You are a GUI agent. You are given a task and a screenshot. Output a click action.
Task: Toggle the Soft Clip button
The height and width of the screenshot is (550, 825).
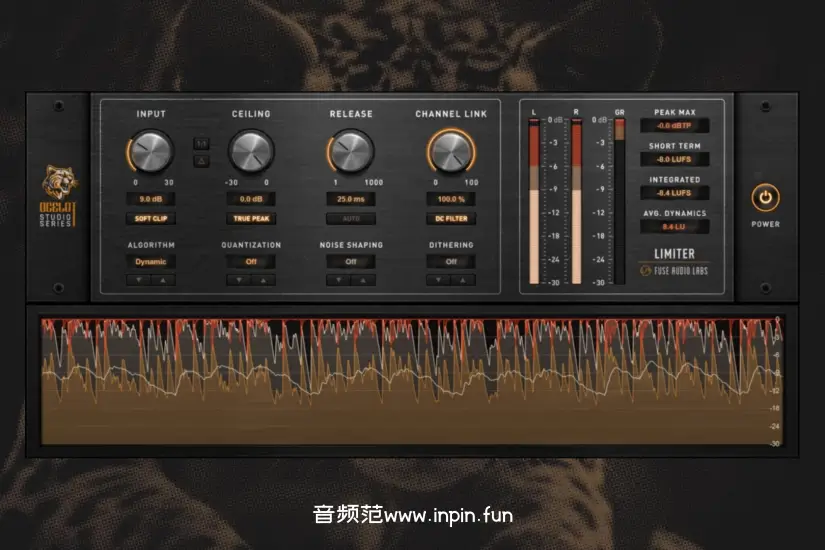151,218
